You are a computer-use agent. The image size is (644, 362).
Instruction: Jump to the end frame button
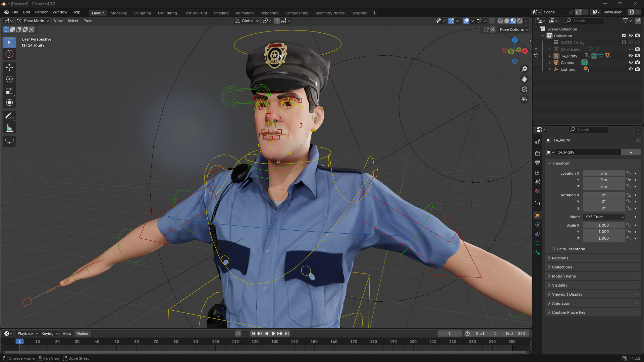tap(287, 334)
